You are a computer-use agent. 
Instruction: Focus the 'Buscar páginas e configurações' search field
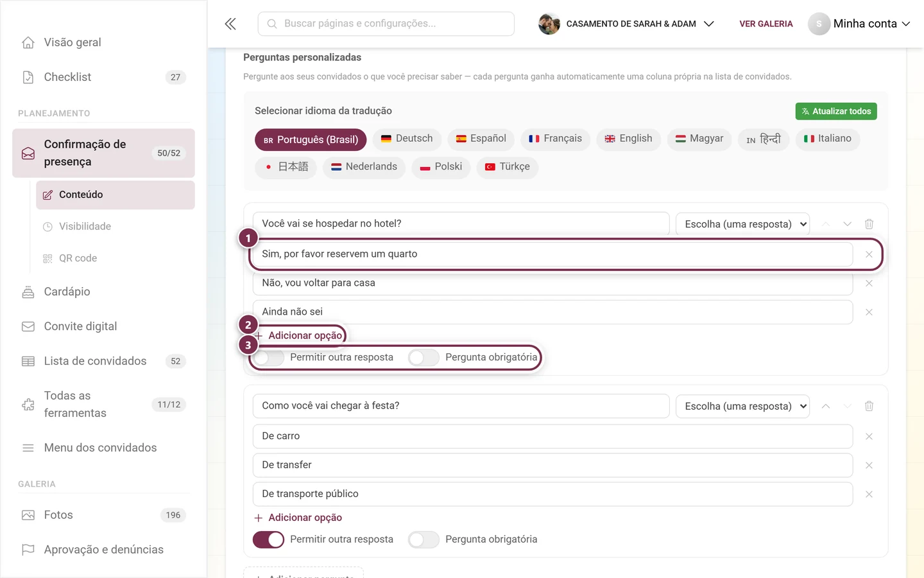click(386, 24)
